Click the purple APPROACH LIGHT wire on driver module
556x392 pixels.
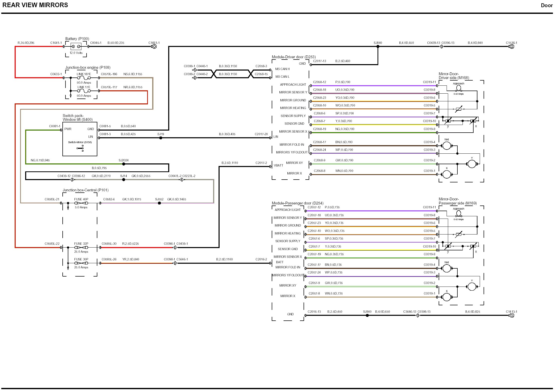[372, 86]
